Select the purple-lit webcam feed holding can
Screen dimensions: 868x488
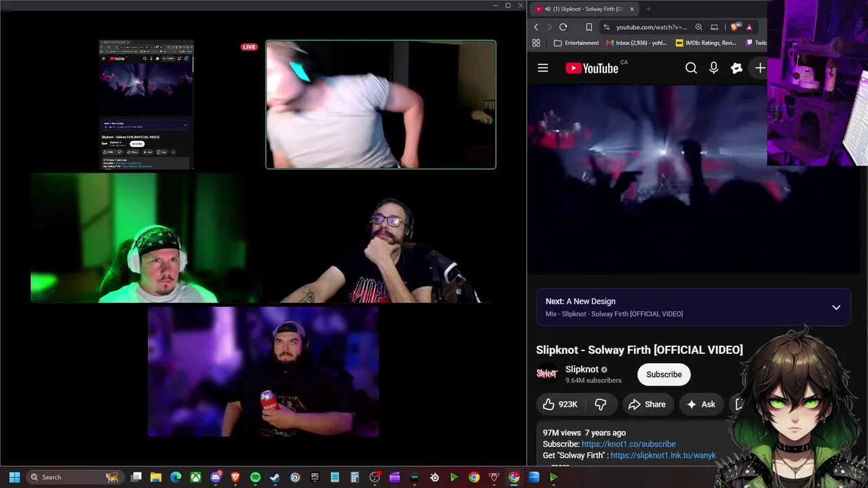click(263, 371)
